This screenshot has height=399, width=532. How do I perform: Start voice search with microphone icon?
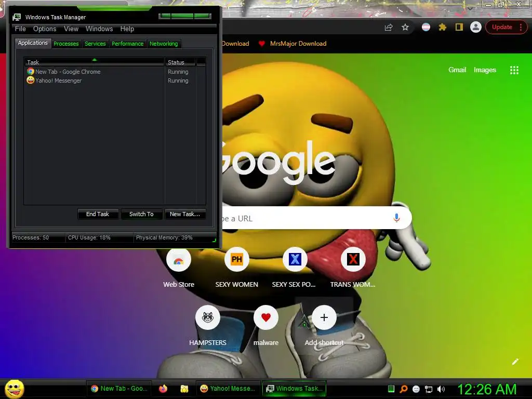(396, 218)
